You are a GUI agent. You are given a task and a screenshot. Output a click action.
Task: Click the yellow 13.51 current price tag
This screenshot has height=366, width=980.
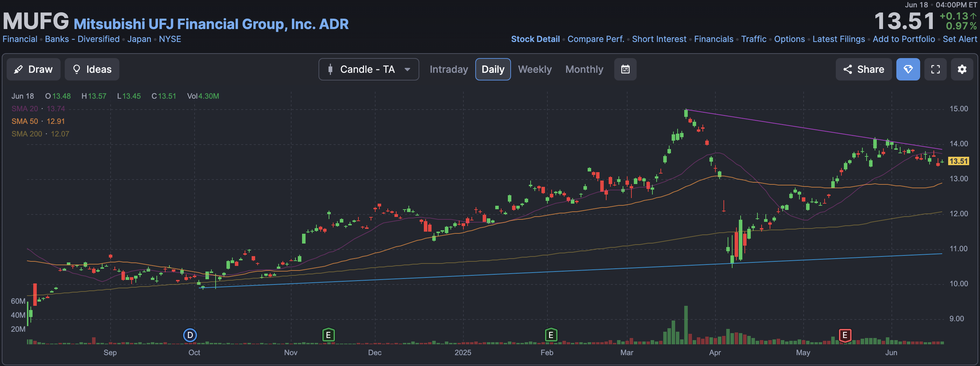pos(958,161)
